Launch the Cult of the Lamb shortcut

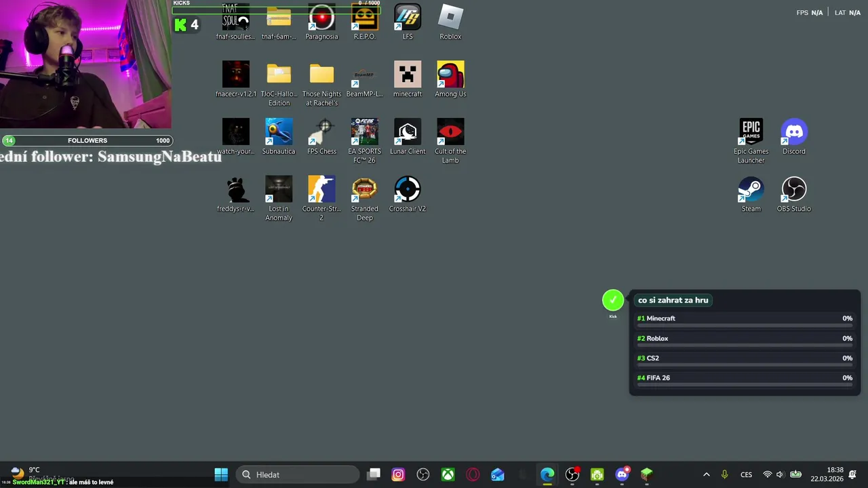(x=450, y=141)
